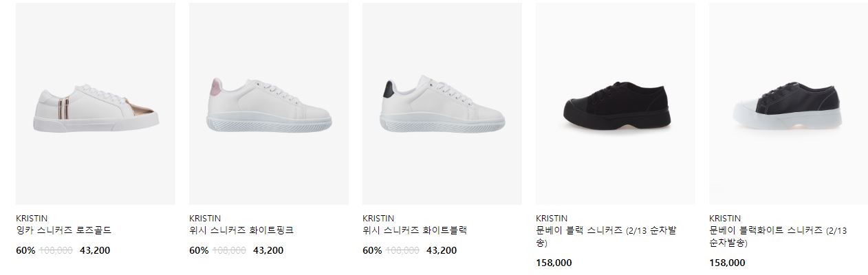Click 43,200 price of 로즈골드 sneaker
Screen dimensions: 868x275
[95, 250]
